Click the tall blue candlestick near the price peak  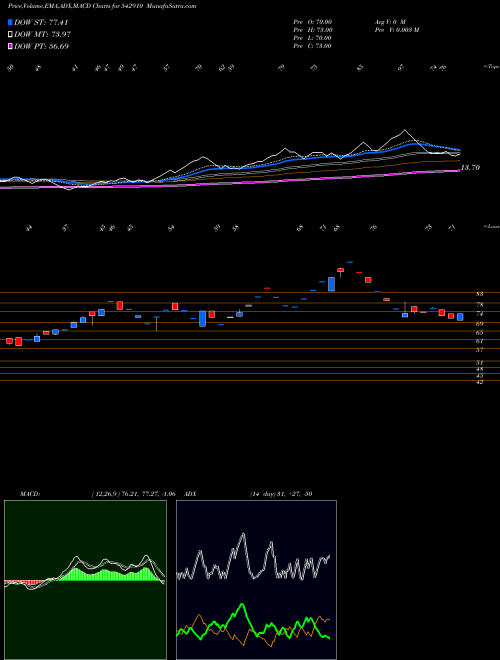tap(331, 284)
